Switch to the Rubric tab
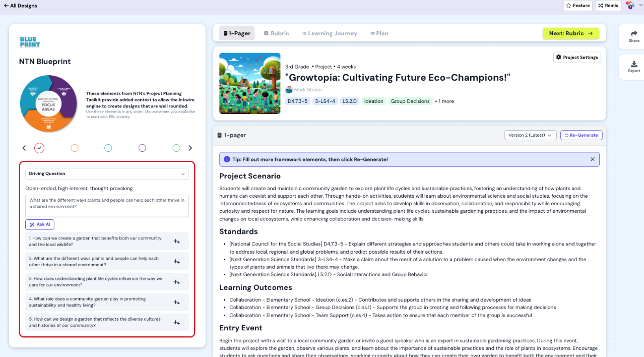The image size is (644, 357). [276, 33]
